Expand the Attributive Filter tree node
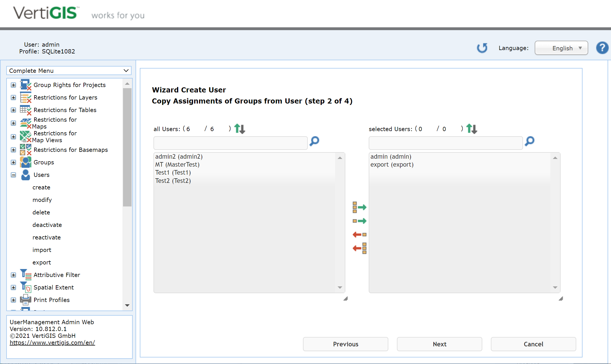 (13, 275)
